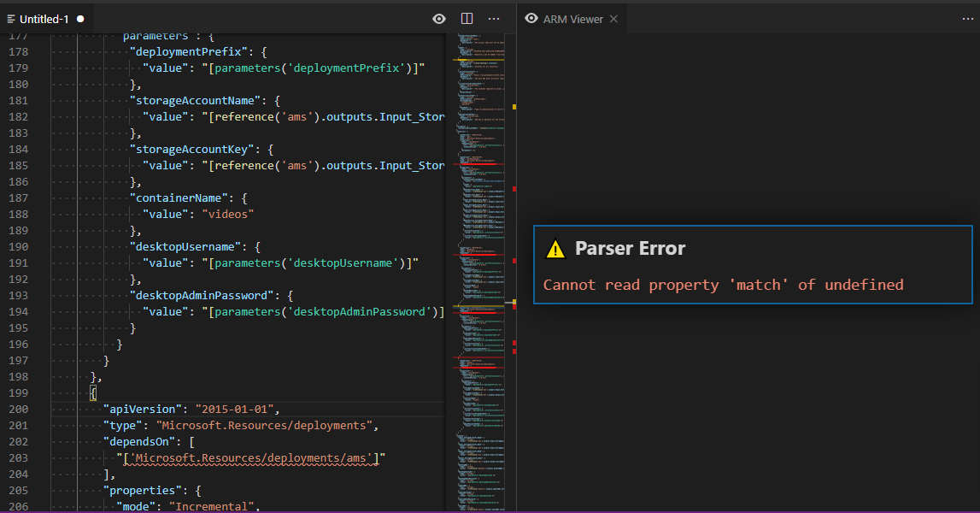Image resolution: width=980 pixels, height=513 pixels.
Task: Click the "mode" key on line 206
Action: (136, 507)
